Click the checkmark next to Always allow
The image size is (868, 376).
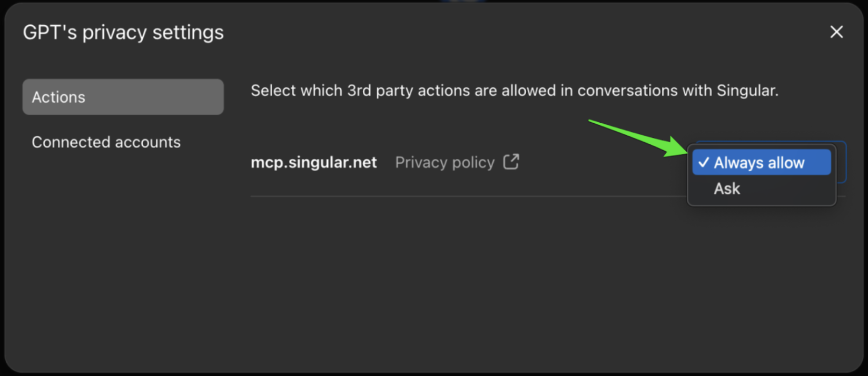[703, 162]
